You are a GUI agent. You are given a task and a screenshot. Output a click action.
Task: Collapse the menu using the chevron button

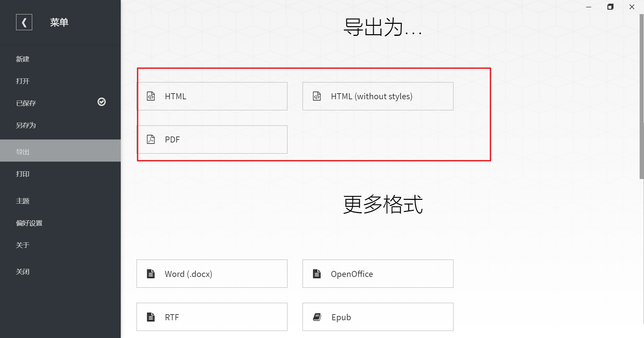[24, 22]
